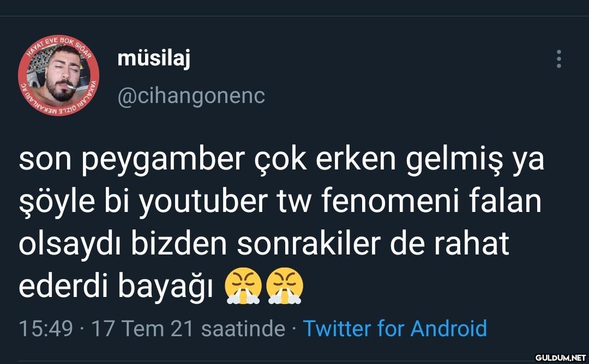Click the tweet line starting olsaydı bizden

(x=263, y=244)
